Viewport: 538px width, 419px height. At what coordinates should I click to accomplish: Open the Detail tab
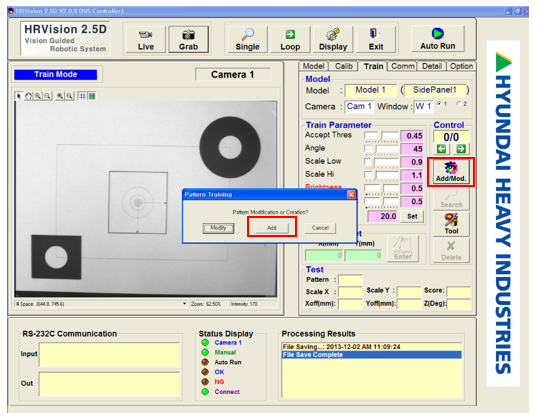coord(432,66)
